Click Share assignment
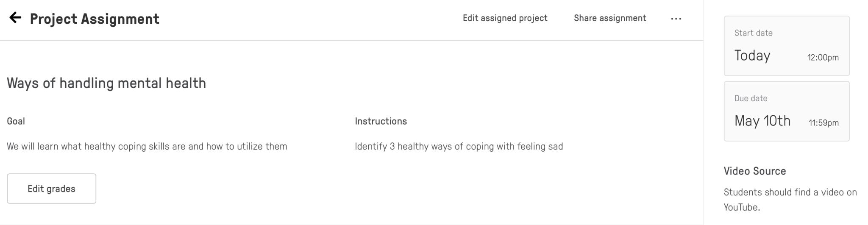Viewport: 868px width, 225px height. click(x=610, y=18)
